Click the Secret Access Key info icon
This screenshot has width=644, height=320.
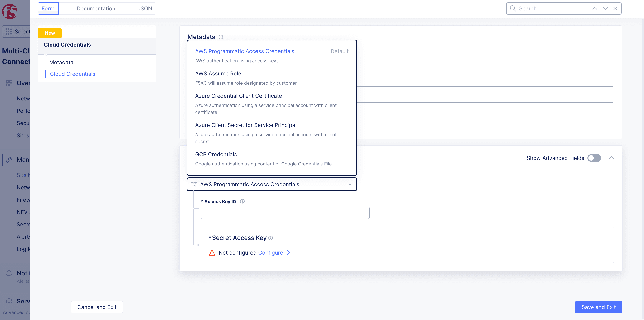(270, 238)
